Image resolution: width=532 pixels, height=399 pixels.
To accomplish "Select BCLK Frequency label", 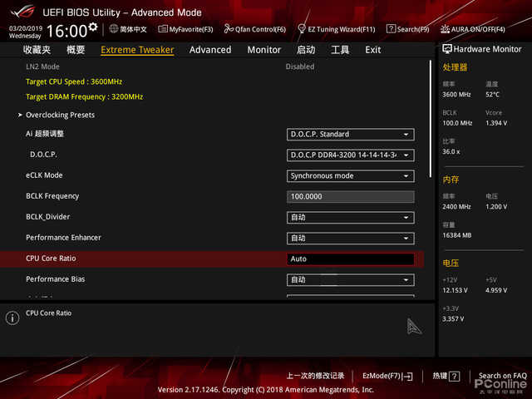I will tap(52, 196).
